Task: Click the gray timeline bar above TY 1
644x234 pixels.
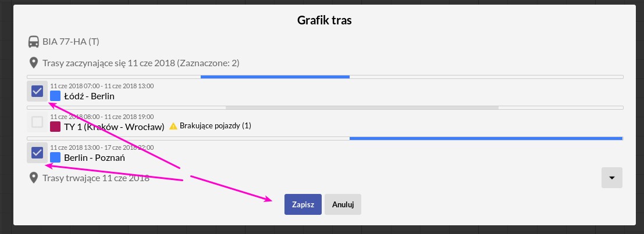Action: [x=362, y=107]
